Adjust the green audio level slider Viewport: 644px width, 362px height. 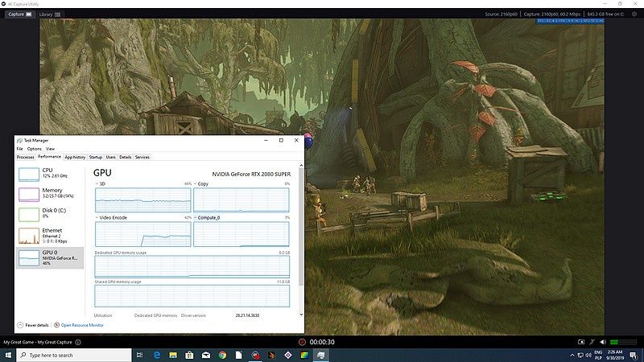[623, 342]
